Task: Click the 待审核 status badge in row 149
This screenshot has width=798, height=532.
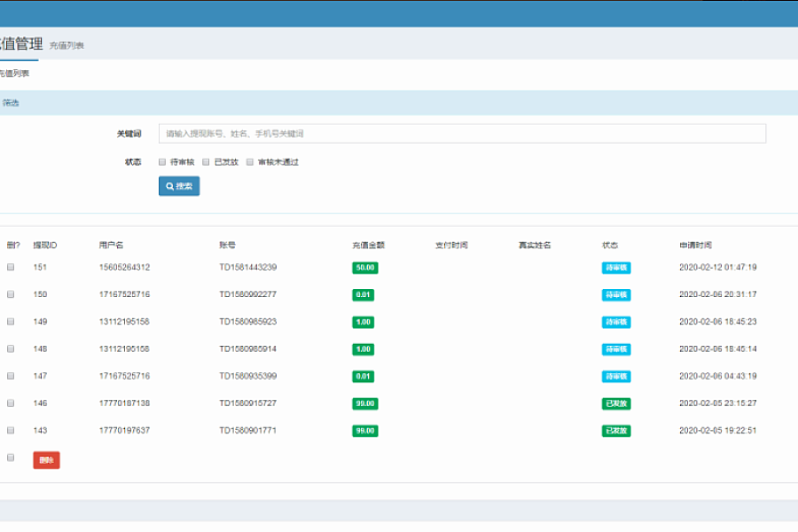Action: pyautogui.click(x=616, y=322)
